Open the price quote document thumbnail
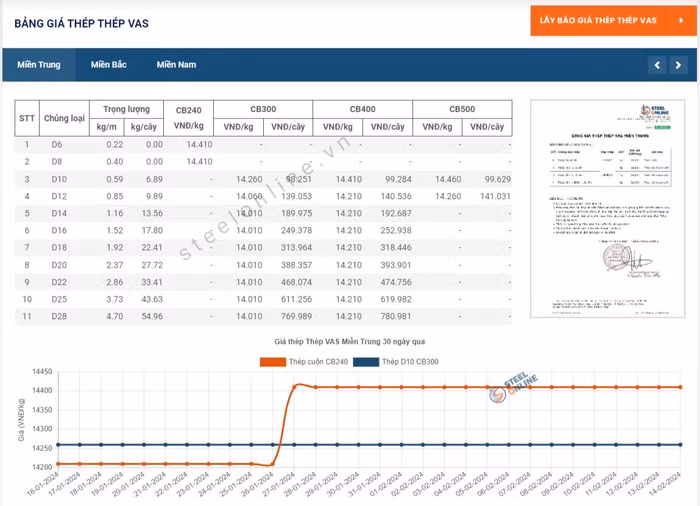Viewport: 700px width, 506px height. pos(607,208)
